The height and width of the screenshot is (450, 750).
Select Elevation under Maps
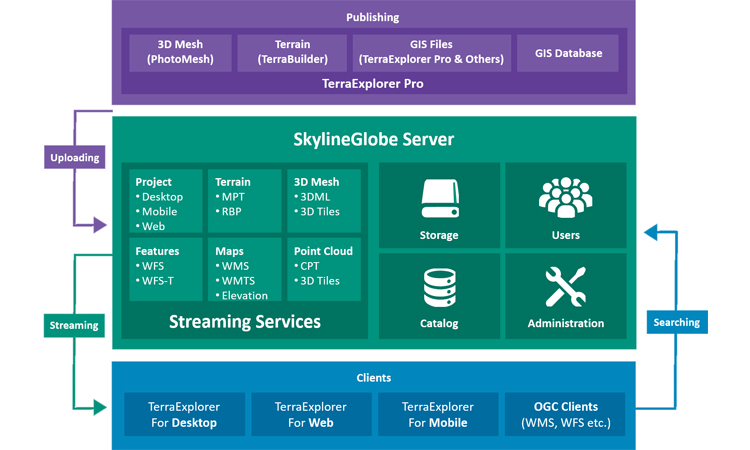pyautogui.click(x=244, y=296)
